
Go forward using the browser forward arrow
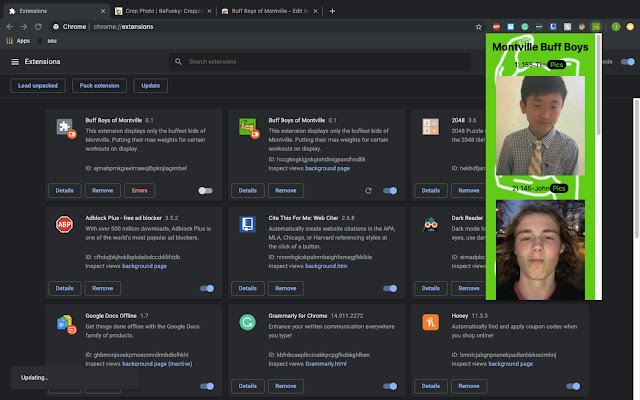point(24,27)
